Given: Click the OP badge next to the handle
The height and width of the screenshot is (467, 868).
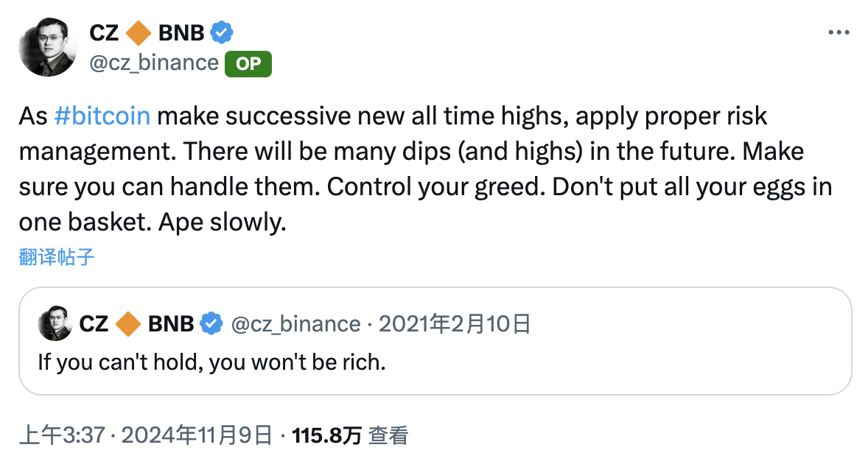Looking at the screenshot, I should pos(248,64).
